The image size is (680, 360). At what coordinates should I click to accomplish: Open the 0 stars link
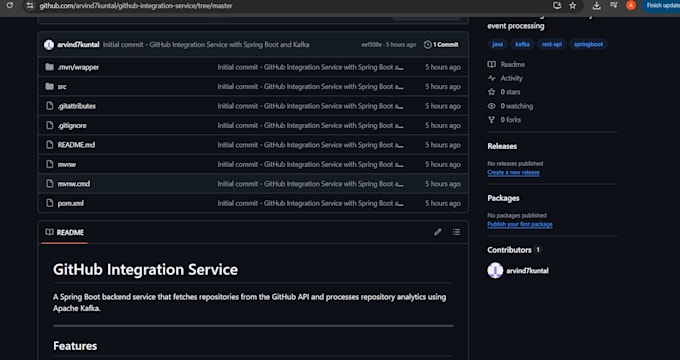(510, 92)
